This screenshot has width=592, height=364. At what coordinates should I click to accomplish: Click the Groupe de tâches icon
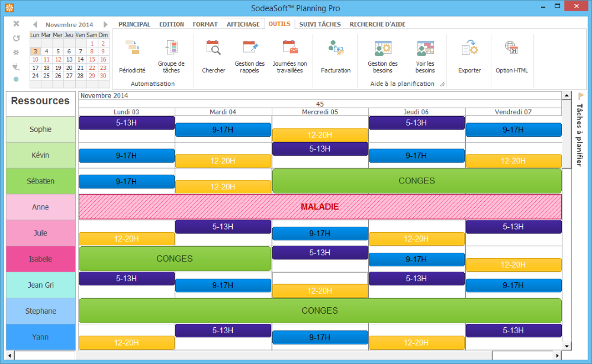coord(171,57)
